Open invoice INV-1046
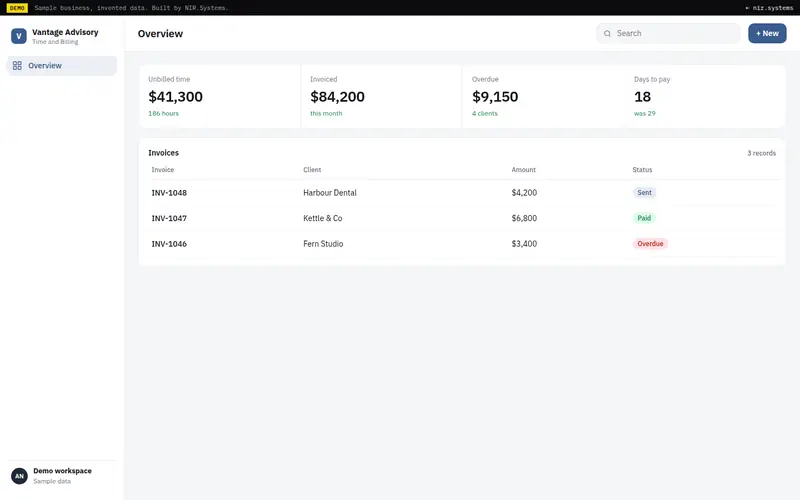Viewport: 800px width, 500px height. [169, 244]
